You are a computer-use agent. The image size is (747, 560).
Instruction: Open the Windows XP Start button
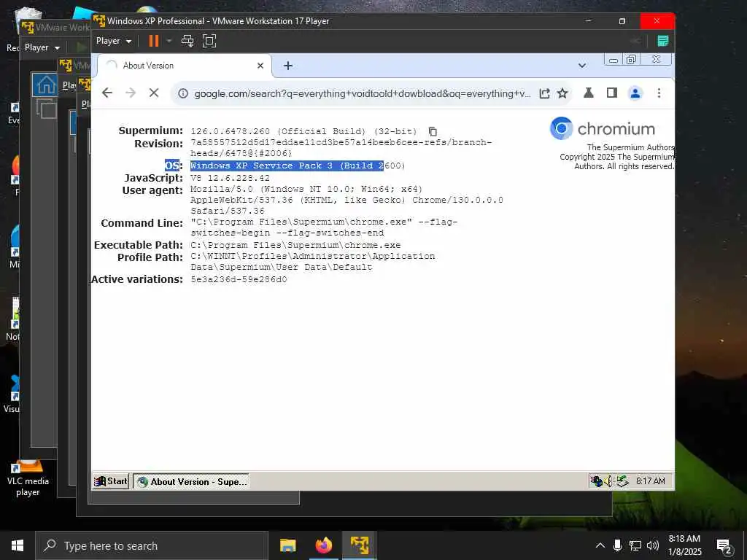111,481
